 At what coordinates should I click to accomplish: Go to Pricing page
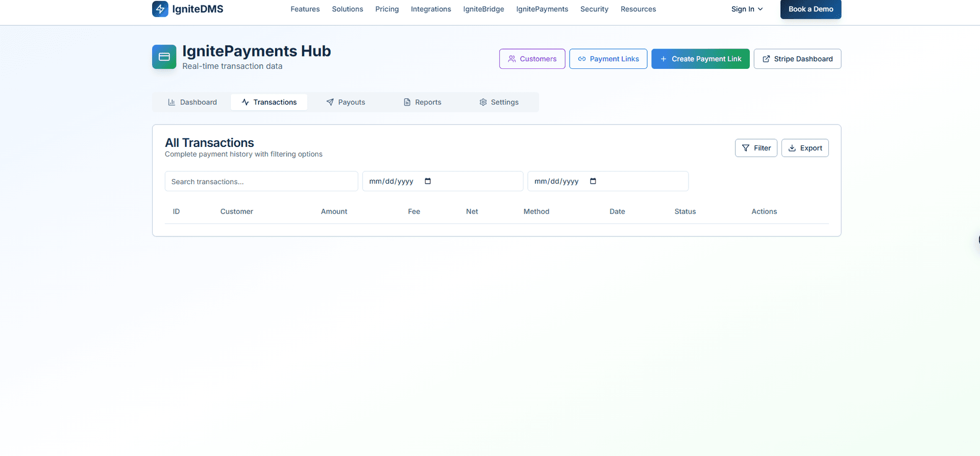click(x=387, y=9)
